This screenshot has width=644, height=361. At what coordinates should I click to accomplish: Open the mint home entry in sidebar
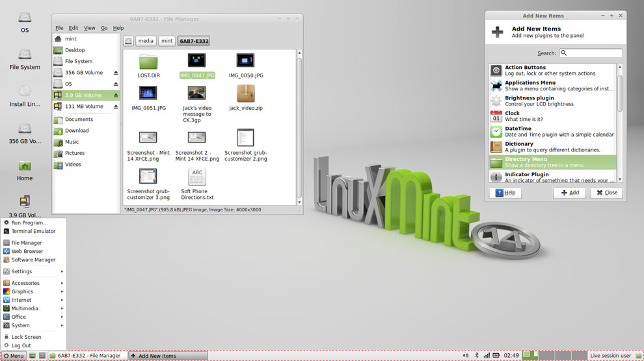click(86, 38)
